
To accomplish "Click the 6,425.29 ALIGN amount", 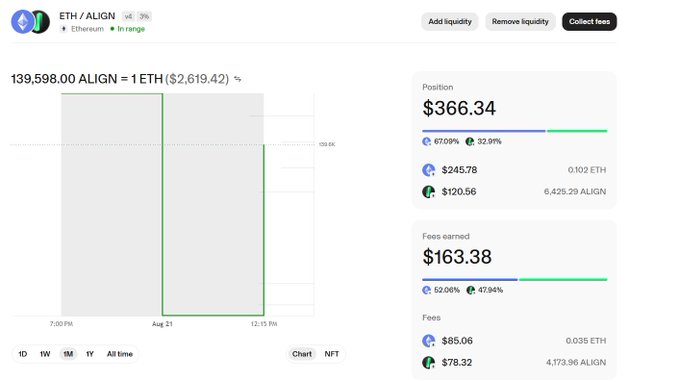I will (575, 191).
